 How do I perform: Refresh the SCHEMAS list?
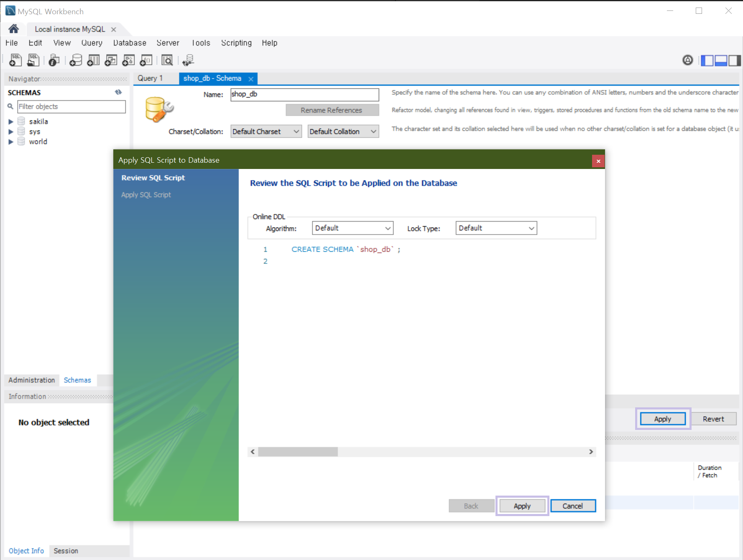coord(118,92)
